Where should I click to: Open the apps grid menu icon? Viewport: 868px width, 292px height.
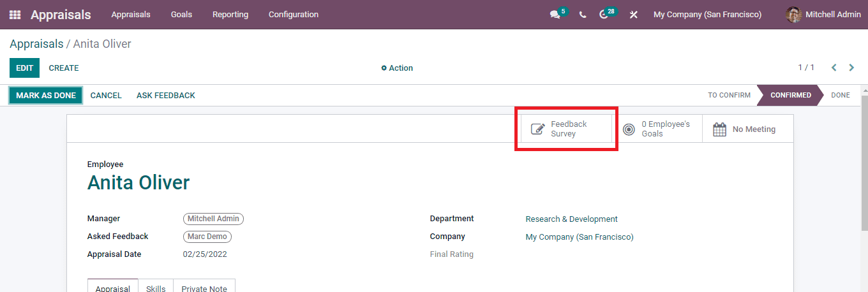[15, 14]
